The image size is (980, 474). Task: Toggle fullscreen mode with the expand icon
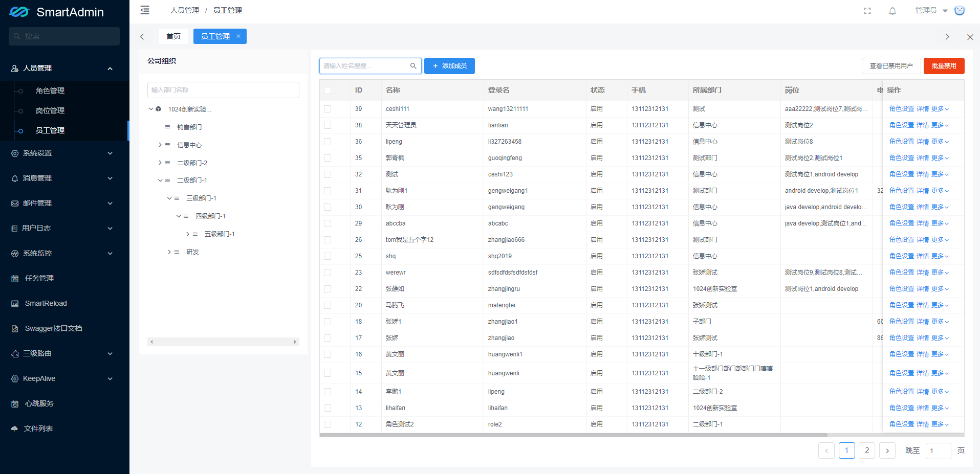[x=867, y=11]
